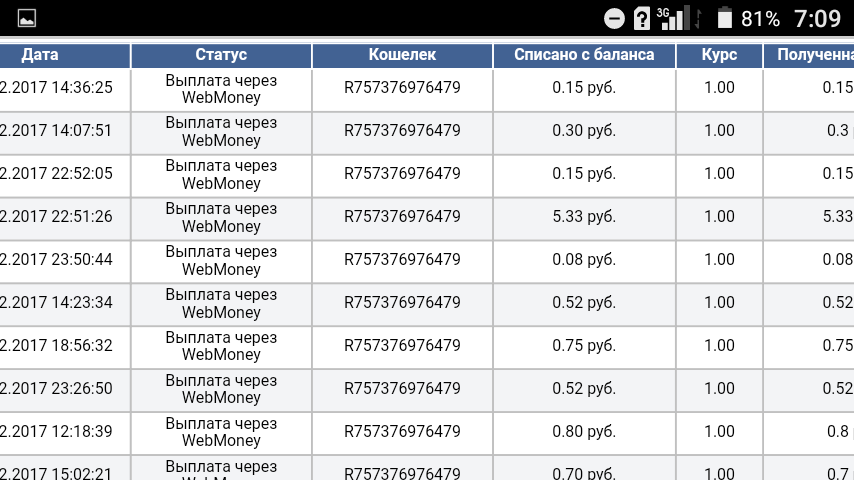Tap the 3G signal strength icon
This screenshot has width=854, height=480.
coord(672,18)
